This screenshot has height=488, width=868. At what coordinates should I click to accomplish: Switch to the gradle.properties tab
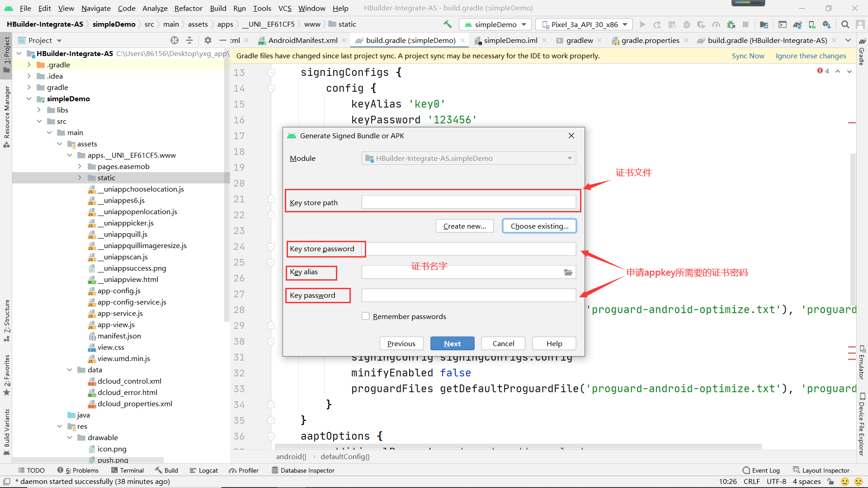point(650,40)
